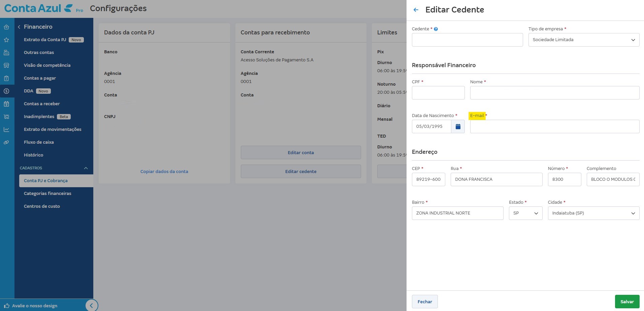The image size is (644, 311).
Task: Select Categorias financeiras in sidebar
Action: click(47, 194)
